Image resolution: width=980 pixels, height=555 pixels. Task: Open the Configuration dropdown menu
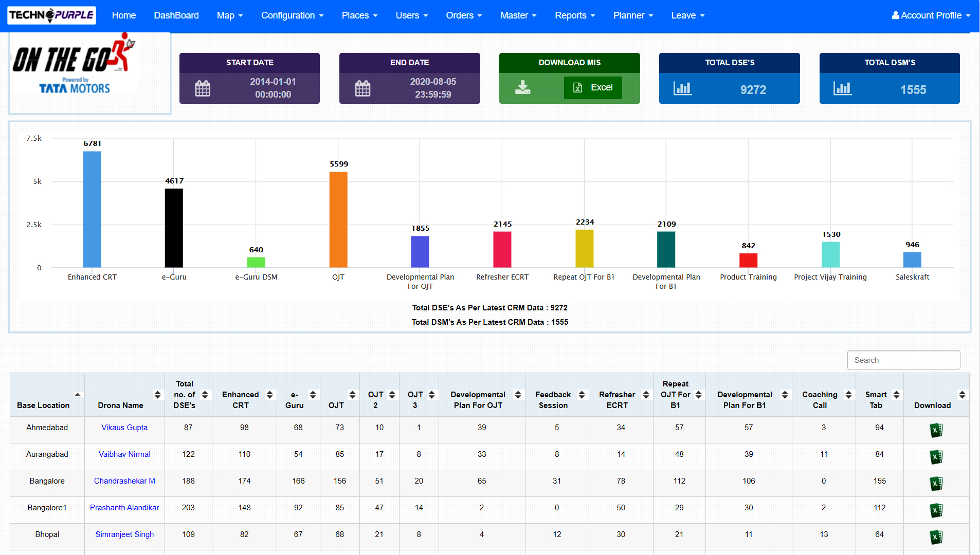click(x=293, y=15)
